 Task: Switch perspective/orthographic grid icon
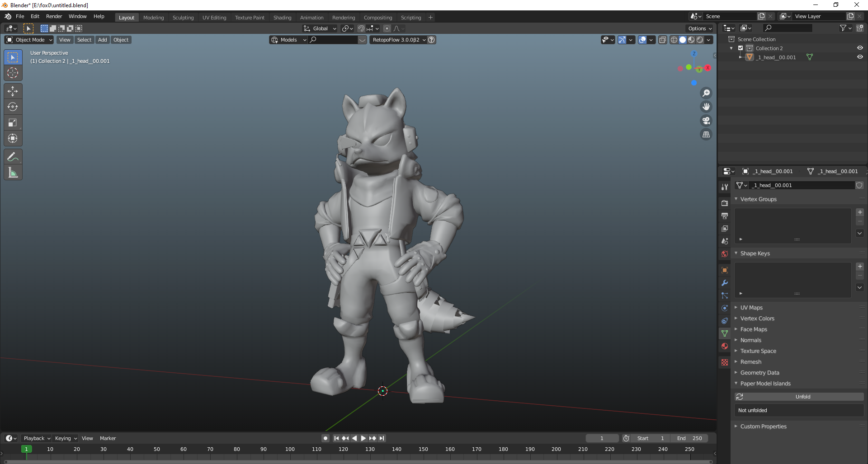point(706,135)
